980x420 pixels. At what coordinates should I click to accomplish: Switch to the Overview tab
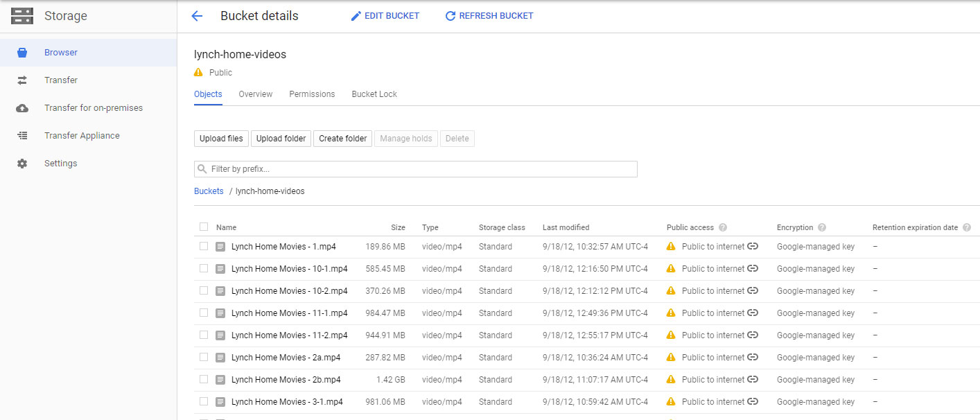click(x=255, y=94)
